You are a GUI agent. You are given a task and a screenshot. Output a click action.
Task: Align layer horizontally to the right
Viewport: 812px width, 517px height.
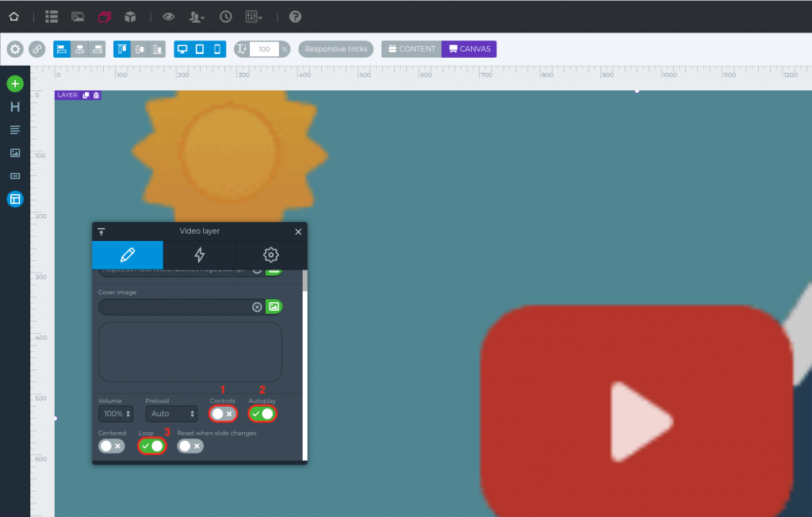97,49
